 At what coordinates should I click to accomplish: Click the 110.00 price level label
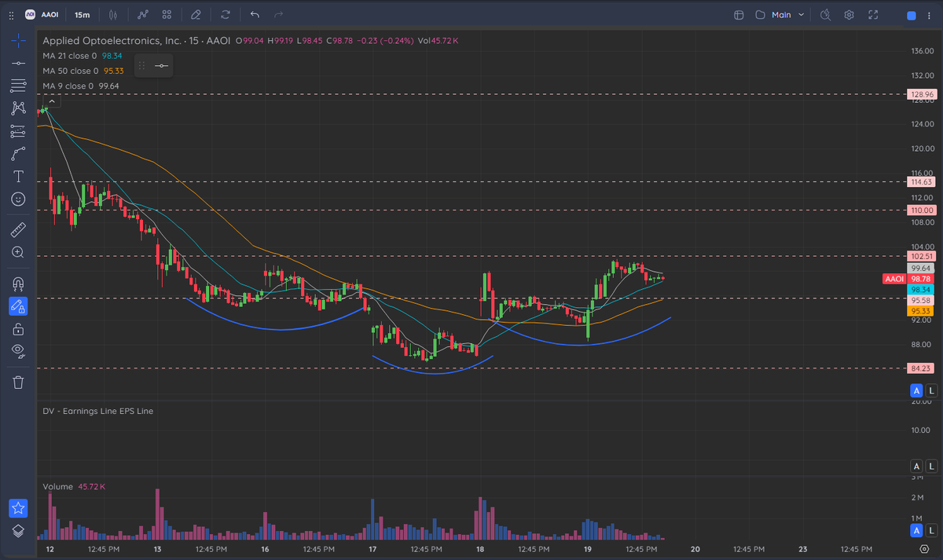pyautogui.click(x=921, y=210)
